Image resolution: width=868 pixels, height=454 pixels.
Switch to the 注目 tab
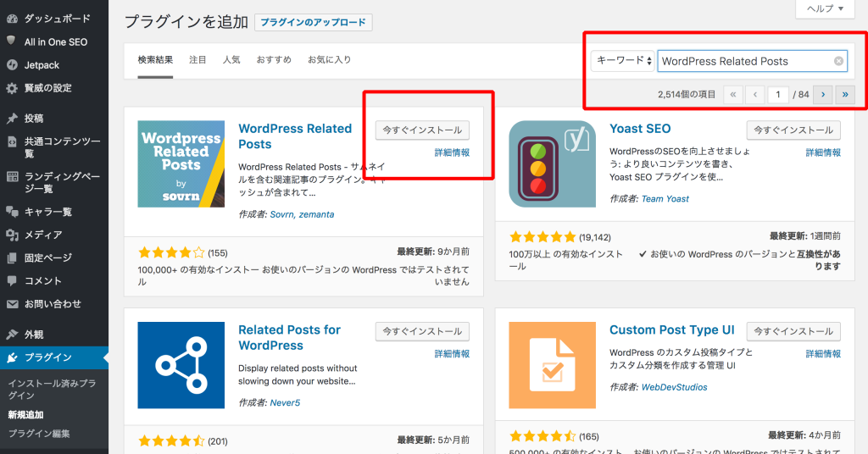198,60
